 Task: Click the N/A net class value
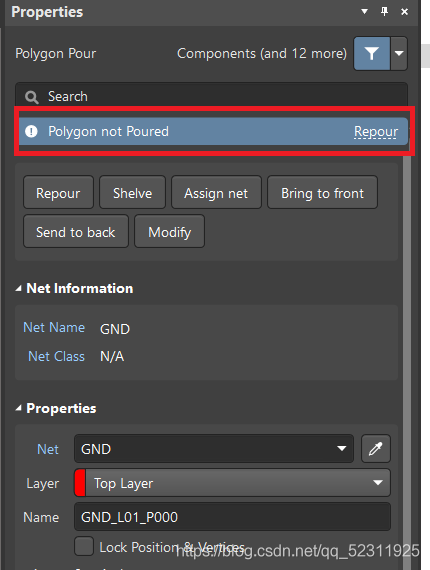112,357
